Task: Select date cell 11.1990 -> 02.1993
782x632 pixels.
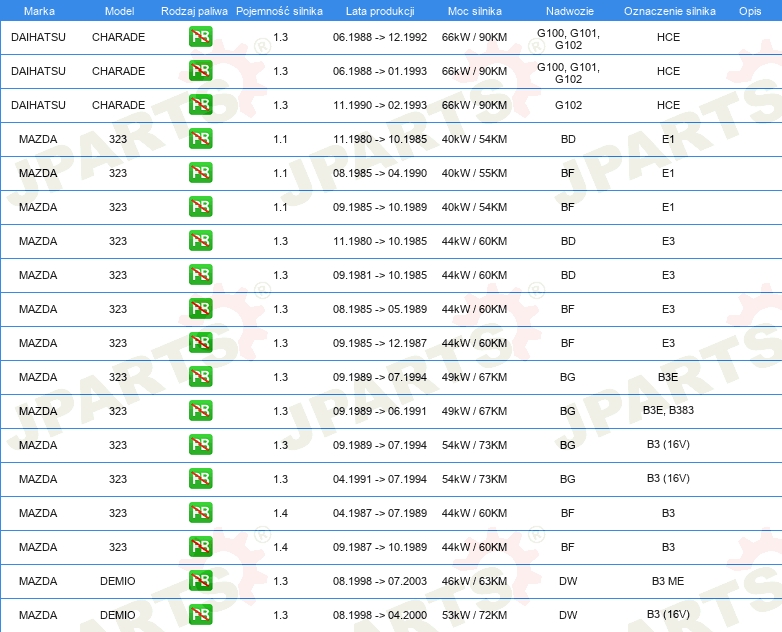Action: (380, 105)
